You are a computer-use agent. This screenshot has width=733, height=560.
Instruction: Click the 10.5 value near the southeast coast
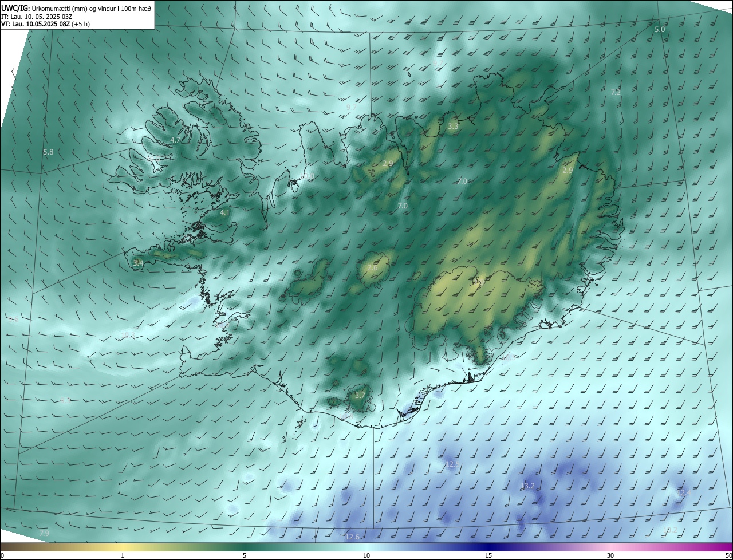tap(508, 358)
